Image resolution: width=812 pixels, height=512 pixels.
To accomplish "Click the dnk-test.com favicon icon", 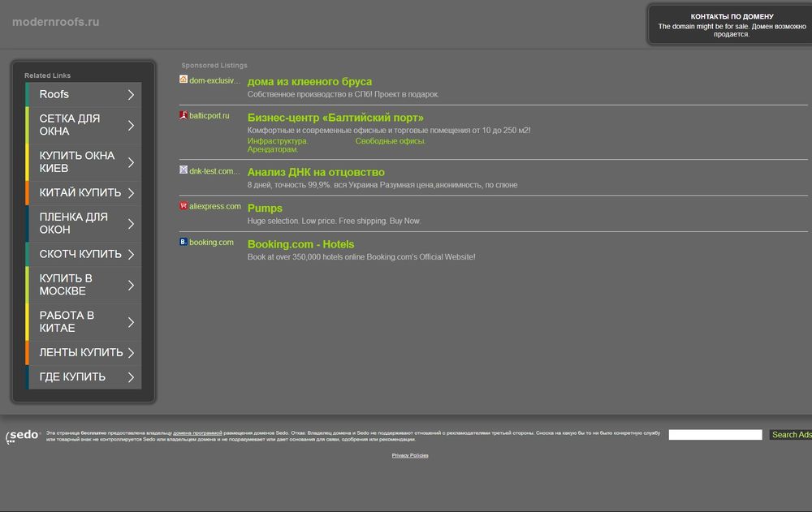I will tap(184, 170).
